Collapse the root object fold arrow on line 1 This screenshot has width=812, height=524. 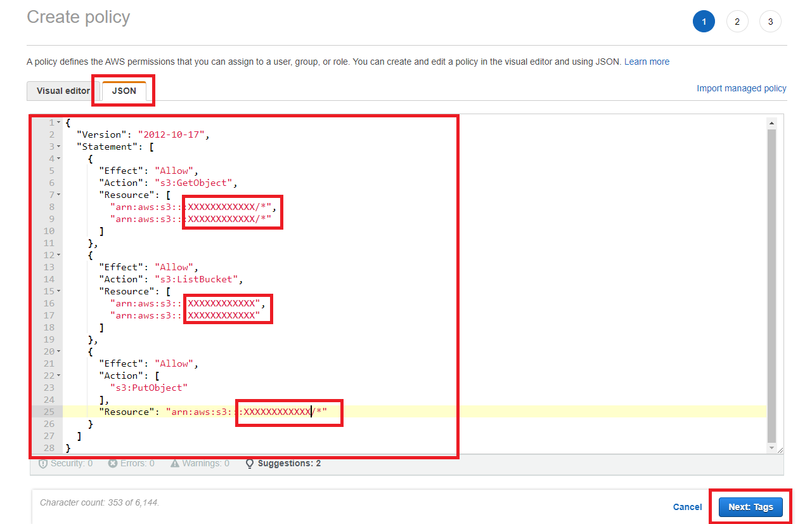pyautogui.click(x=59, y=122)
